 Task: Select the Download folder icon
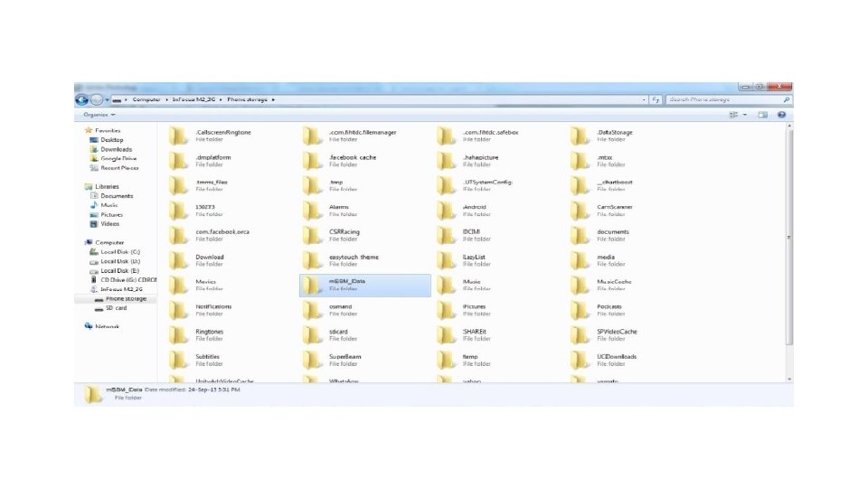(x=178, y=260)
